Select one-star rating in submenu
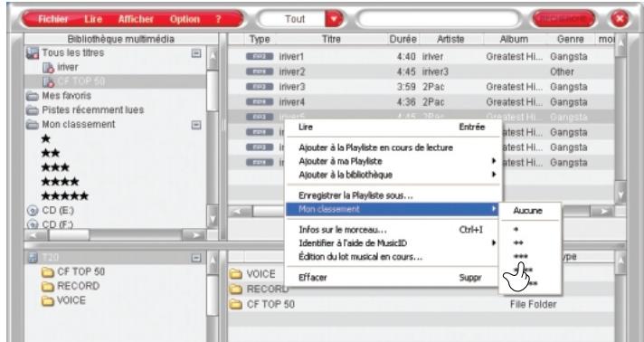This screenshot has width=644, height=342. [x=529, y=230]
